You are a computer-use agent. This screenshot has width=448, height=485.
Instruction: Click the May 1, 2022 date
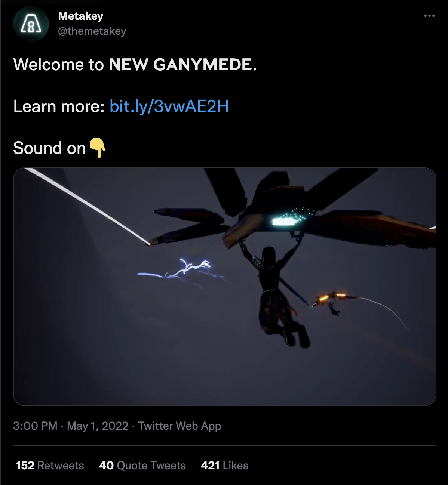click(98, 426)
